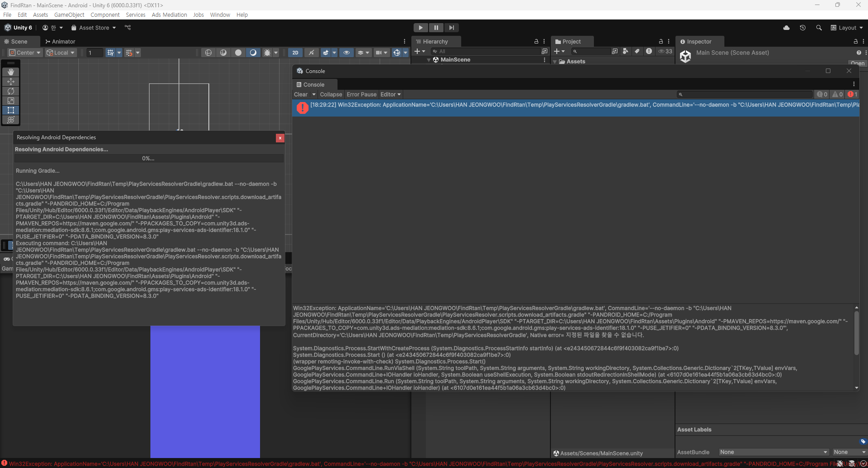This screenshot has height=468, width=868.
Task: Open the Project search-by-import-log filter
Action: click(x=649, y=51)
